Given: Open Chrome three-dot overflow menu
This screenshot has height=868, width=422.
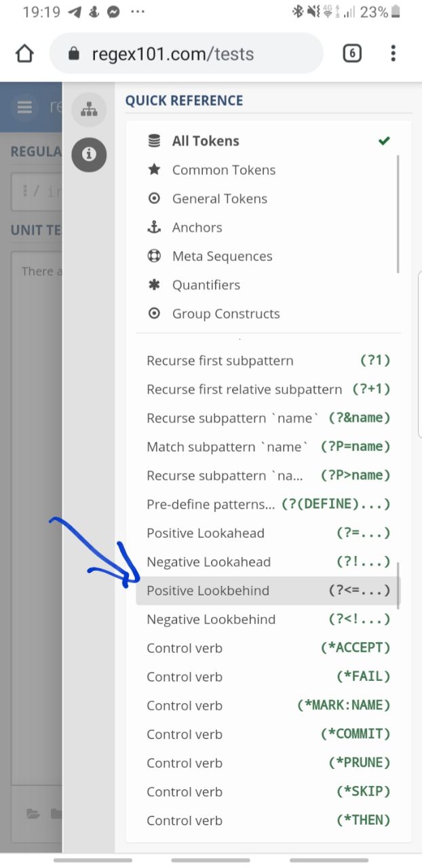Looking at the screenshot, I should 393,54.
